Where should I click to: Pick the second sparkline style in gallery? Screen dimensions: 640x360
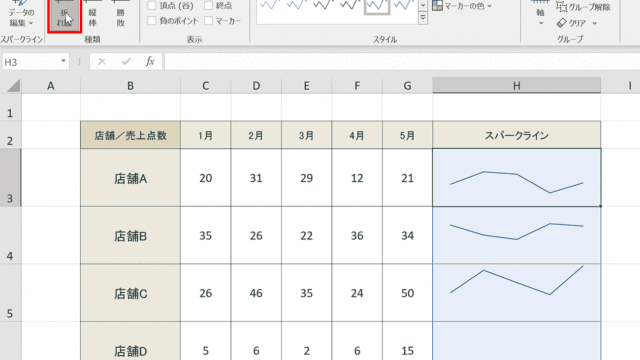(x=297, y=6)
